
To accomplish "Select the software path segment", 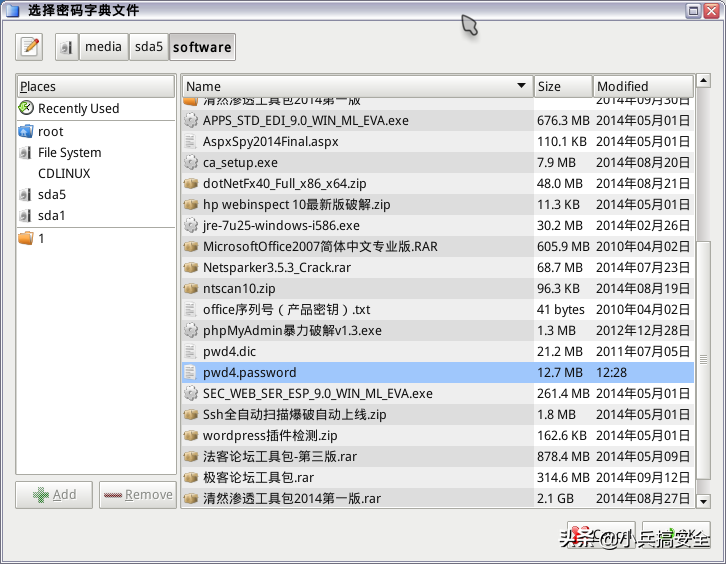I will [x=202, y=47].
